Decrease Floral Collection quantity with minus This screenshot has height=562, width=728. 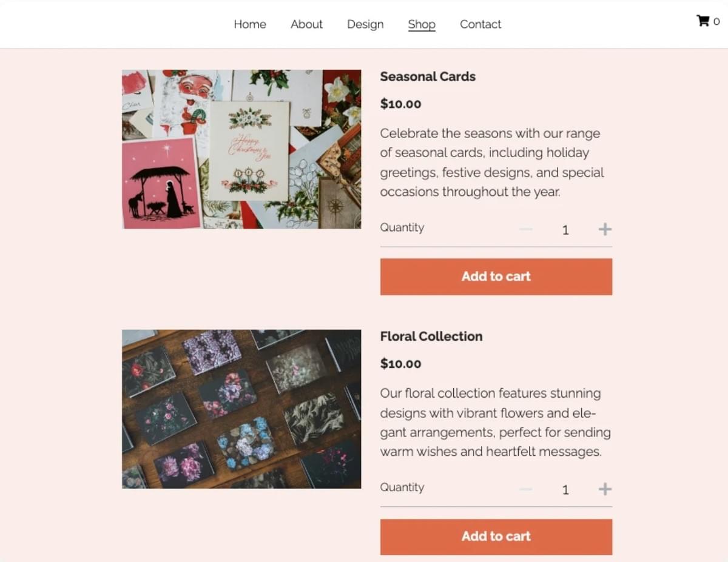point(526,489)
